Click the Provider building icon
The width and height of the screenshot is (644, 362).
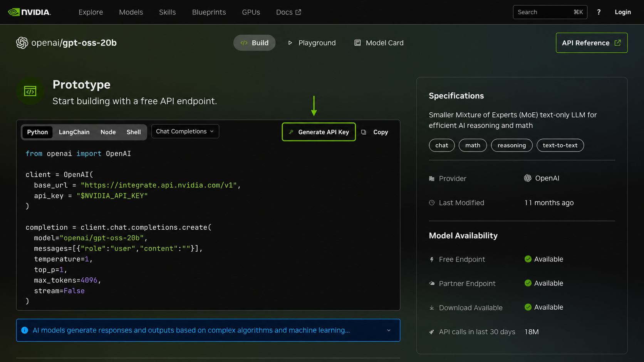tap(432, 178)
